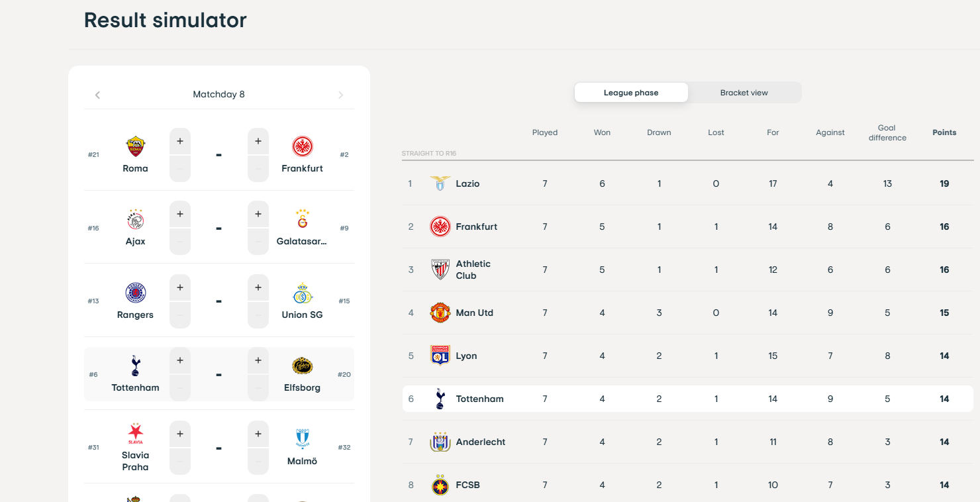Click the Ajax club logo
Screen dimensions: 980x502
click(x=135, y=219)
